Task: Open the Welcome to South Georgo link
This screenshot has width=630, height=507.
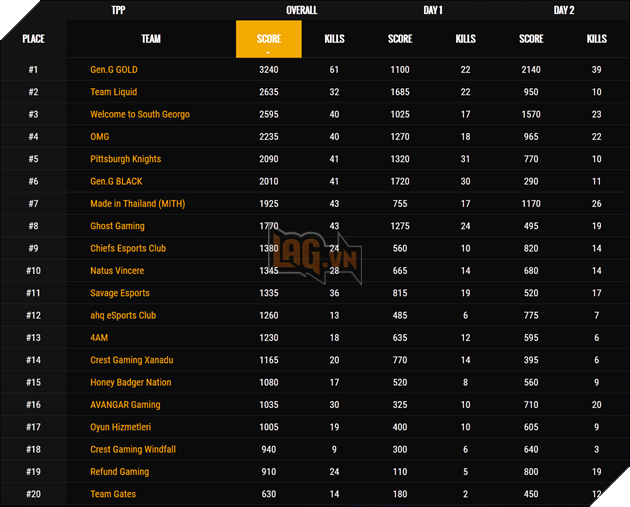Action: click(x=140, y=114)
